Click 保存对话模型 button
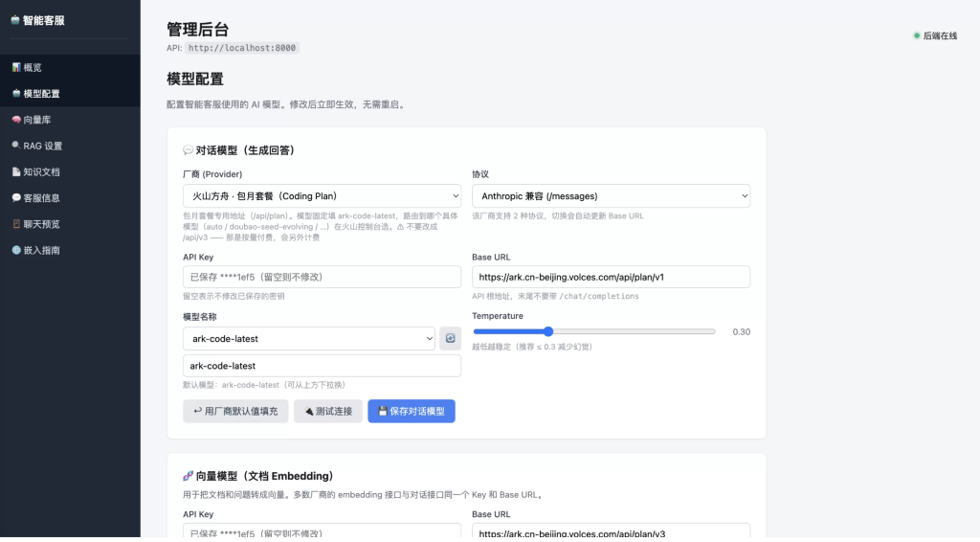The width and height of the screenshot is (980, 542). click(x=412, y=411)
